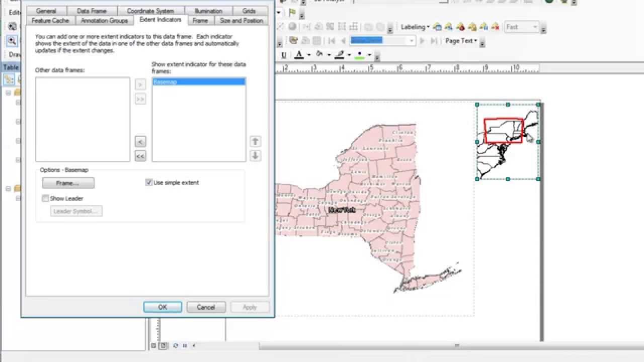Remove selected frame with single < button
Image resolution: width=644 pixels, height=362 pixels.
(140, 142)
